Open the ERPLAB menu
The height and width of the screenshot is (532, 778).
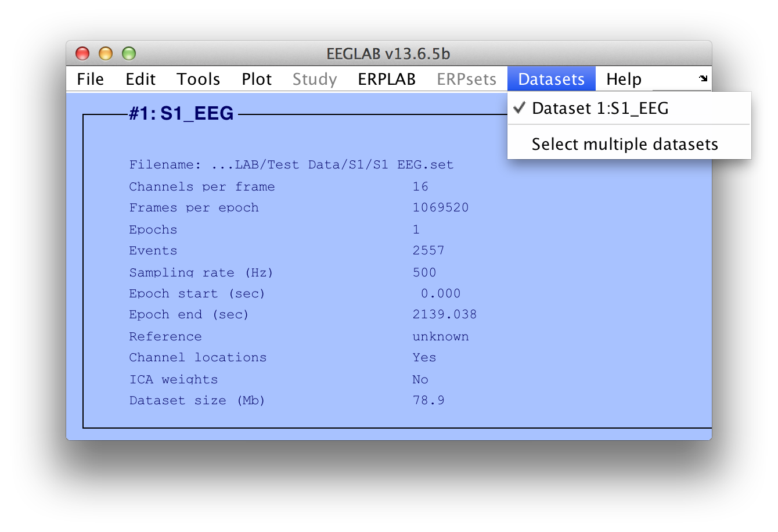pyautogui.click(x=387, y=79)
